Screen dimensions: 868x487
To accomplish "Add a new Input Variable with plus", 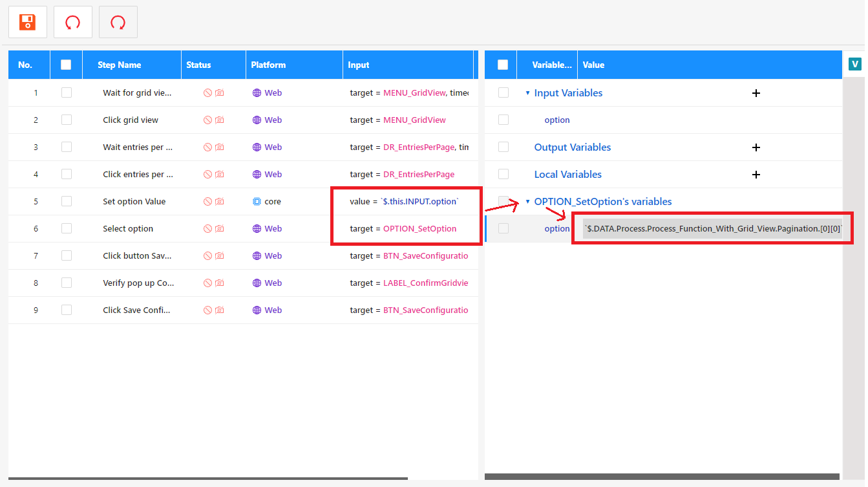I will tap(756, 93).
